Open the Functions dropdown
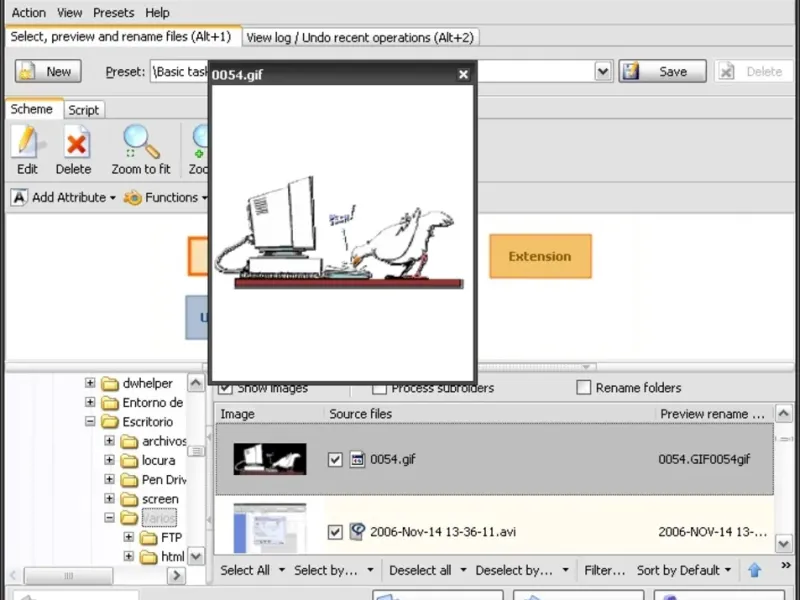The height and width of the screenshot is (600, 800). tap(166, 197)
